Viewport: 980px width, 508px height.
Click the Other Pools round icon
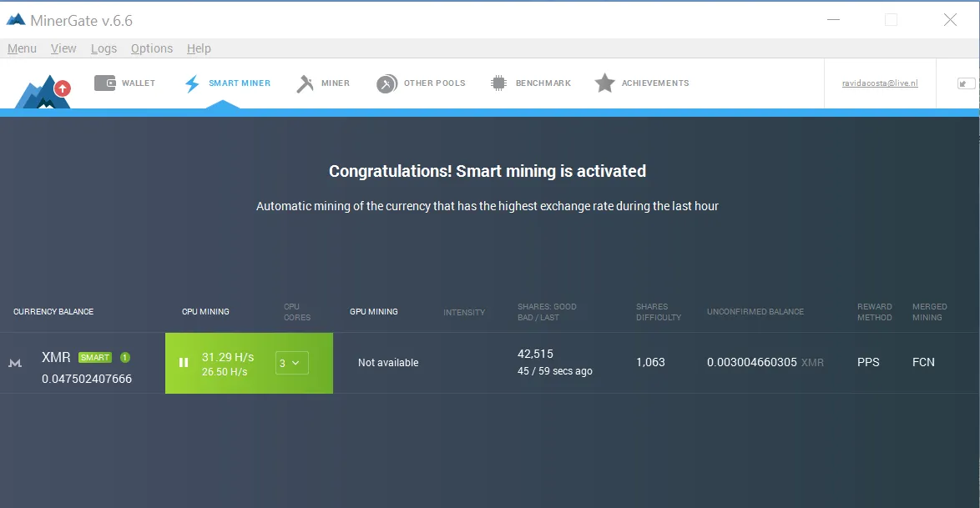point(386,83)
